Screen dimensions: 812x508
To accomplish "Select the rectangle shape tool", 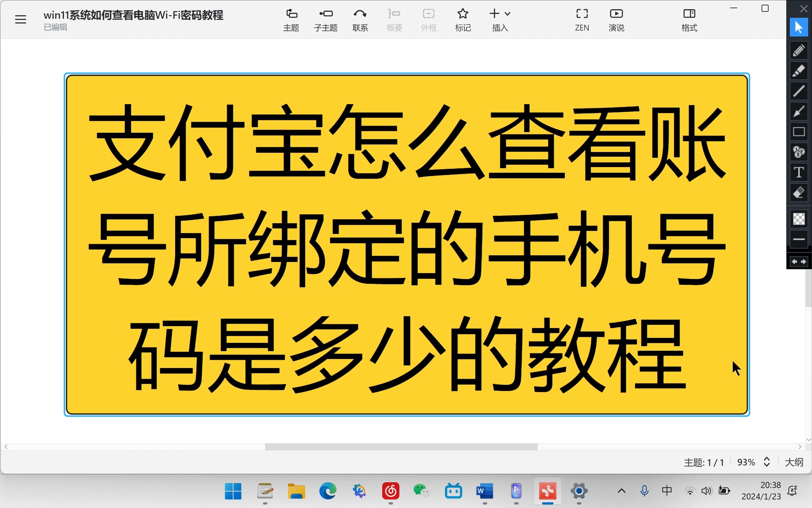I will (799, 132).
